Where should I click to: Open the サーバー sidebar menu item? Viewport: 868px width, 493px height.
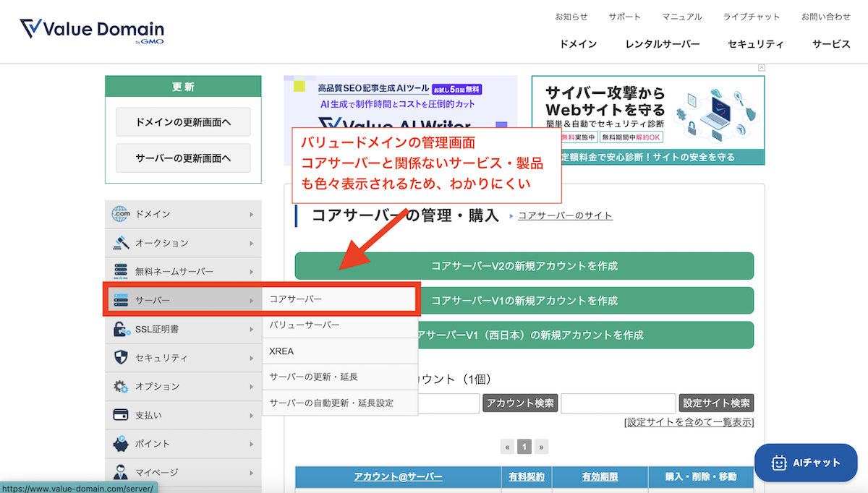pyautogui.click(x=184, y=300)
